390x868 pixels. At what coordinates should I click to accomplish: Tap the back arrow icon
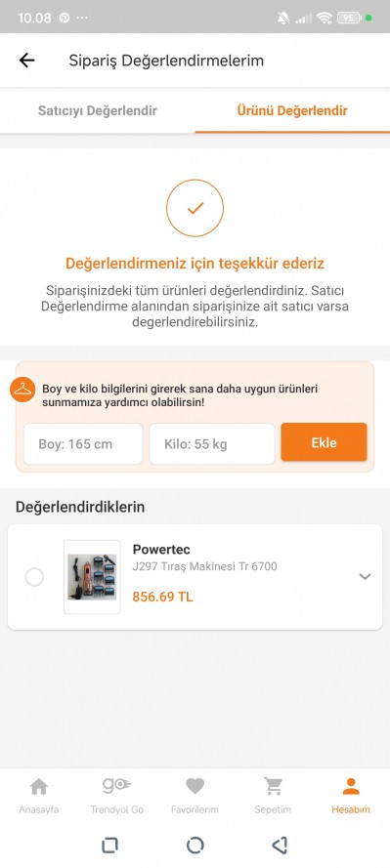pos(26,61)
